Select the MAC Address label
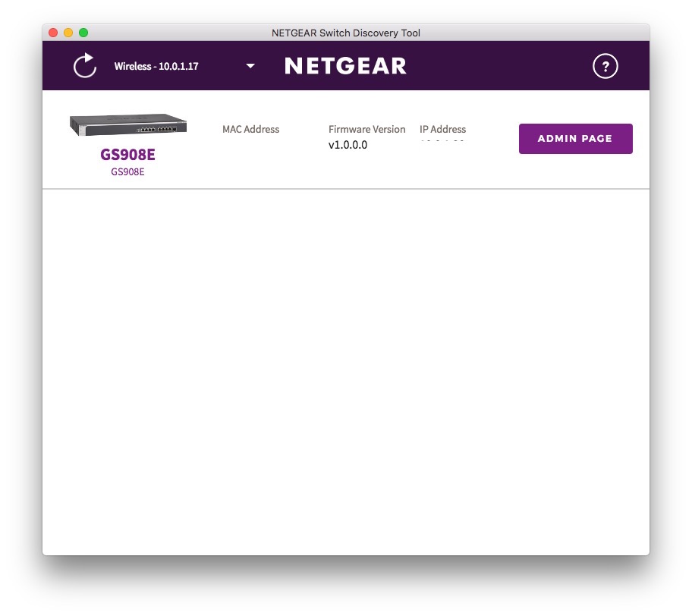692x616 pixels. [250, 129]
